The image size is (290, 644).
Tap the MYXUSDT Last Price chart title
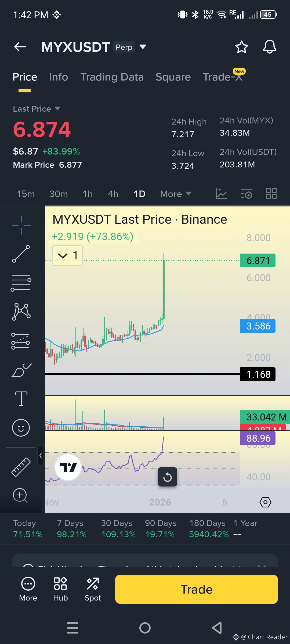pos(140,219)
